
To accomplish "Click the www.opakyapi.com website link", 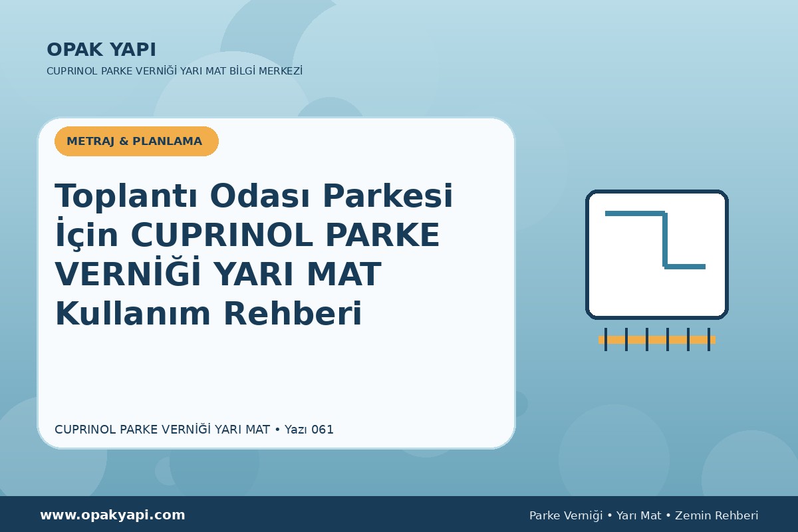I will coord(112,515).
